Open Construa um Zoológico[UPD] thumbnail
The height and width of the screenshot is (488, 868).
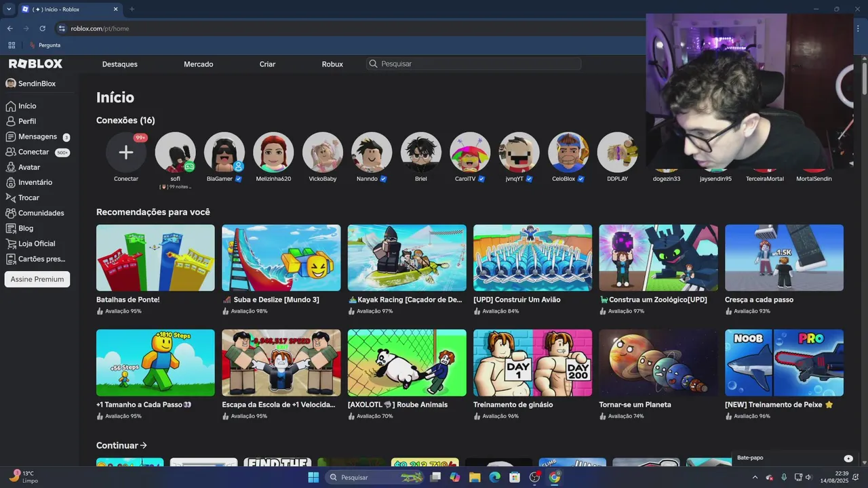(658, 258)
